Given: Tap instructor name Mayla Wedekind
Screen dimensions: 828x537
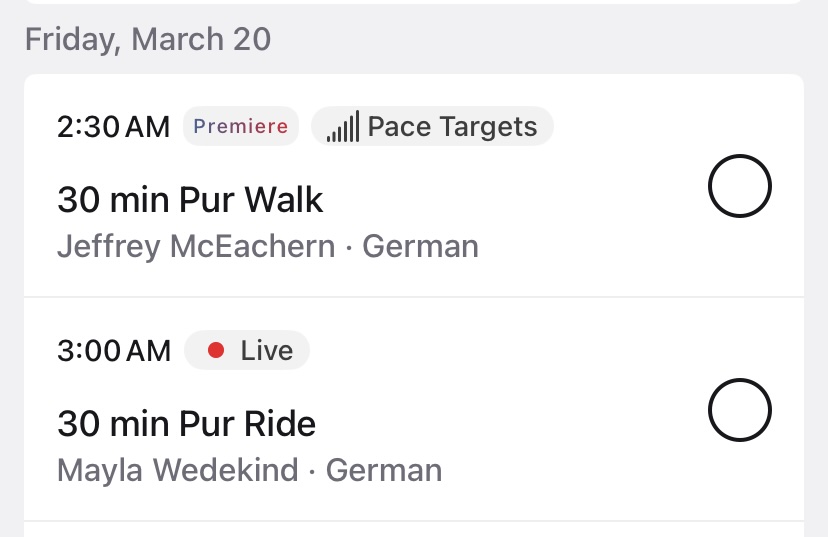Looking at the screenshot, I should pos(178,469).
